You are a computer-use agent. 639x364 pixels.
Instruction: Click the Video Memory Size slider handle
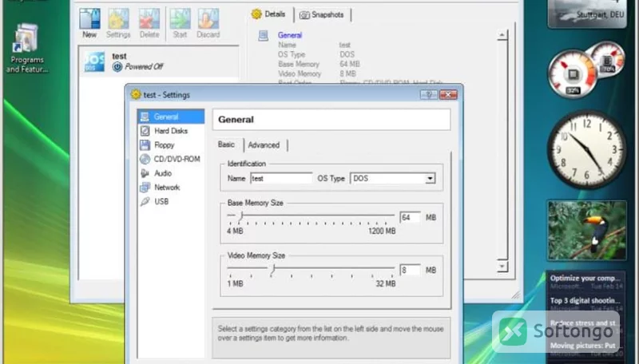(x=273, y=269)
